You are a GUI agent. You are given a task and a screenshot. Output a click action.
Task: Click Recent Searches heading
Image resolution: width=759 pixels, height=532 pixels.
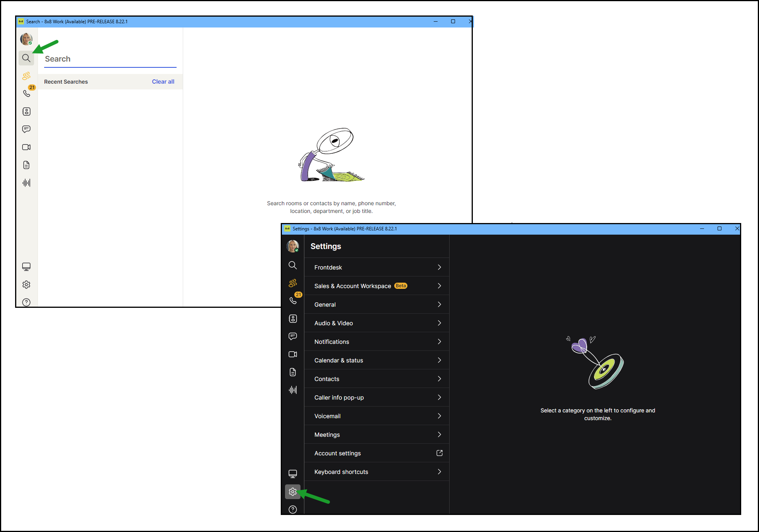[x=66, y=82]
